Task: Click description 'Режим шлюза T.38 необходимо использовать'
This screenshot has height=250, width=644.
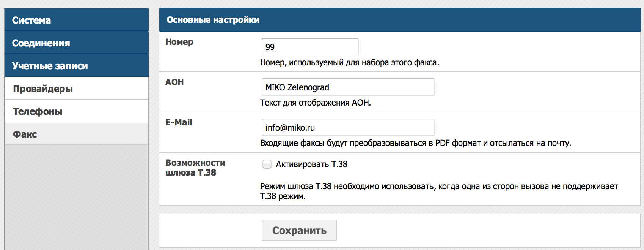Action: point(439,191)
